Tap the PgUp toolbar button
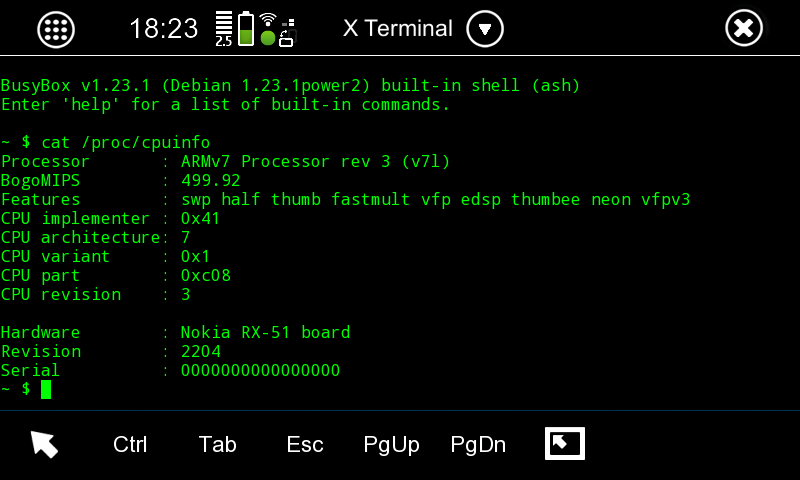 click(x=391, y=445)
